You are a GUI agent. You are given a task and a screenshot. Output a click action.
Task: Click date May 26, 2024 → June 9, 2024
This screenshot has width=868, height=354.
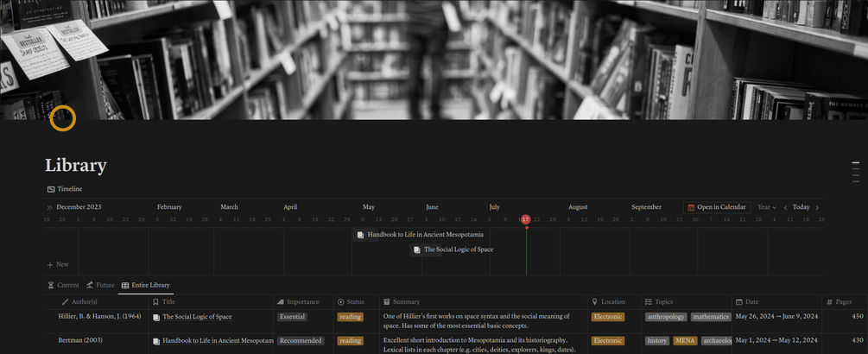pos(776,317)
